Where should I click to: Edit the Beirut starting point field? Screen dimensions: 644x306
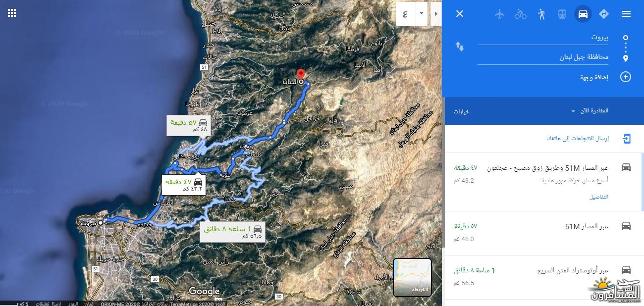click(x=543, y=38)
